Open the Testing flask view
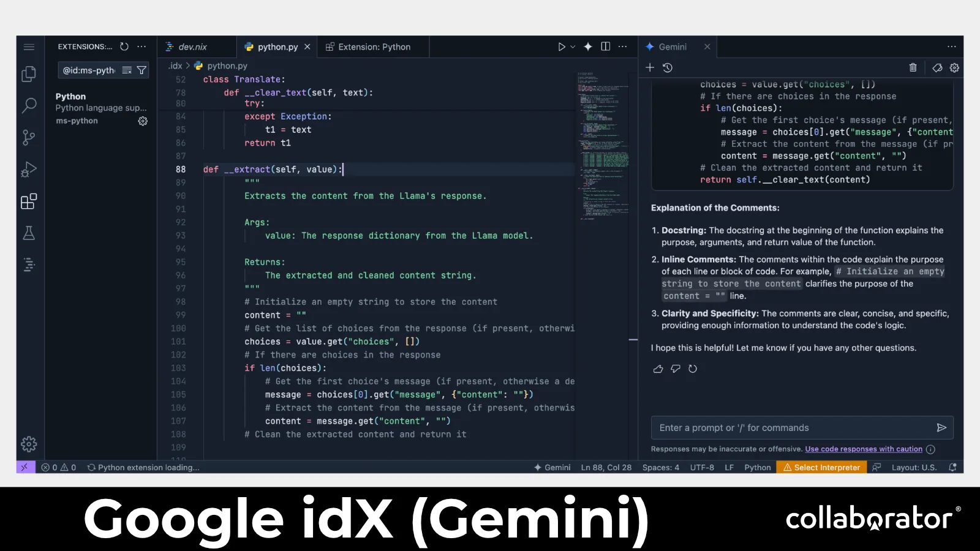Screen dimensions: 980x551 click(29, 233)
